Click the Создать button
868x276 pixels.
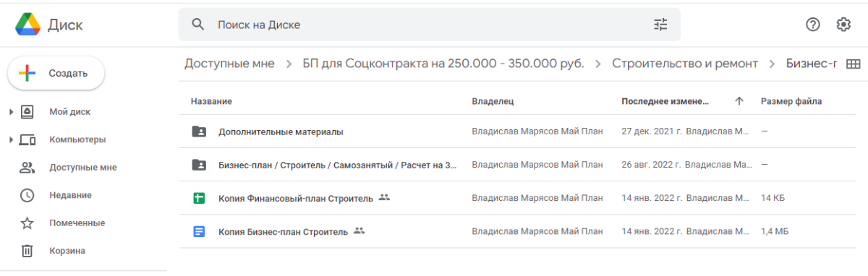[x=56, y=73]
